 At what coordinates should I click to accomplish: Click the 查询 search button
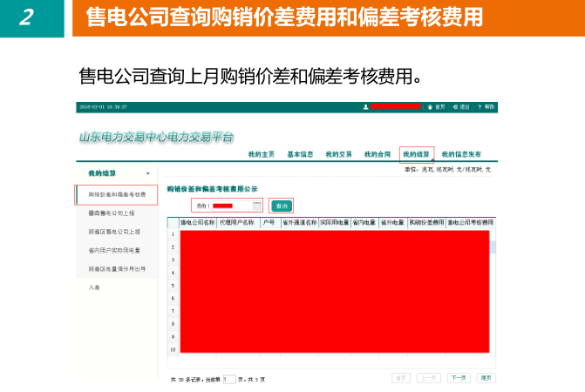pos(281,206)
